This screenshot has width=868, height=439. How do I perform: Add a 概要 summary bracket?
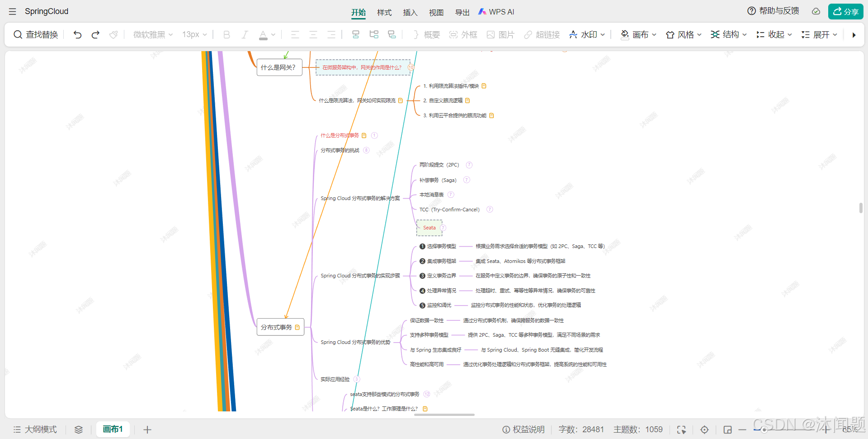click(426, 35)
